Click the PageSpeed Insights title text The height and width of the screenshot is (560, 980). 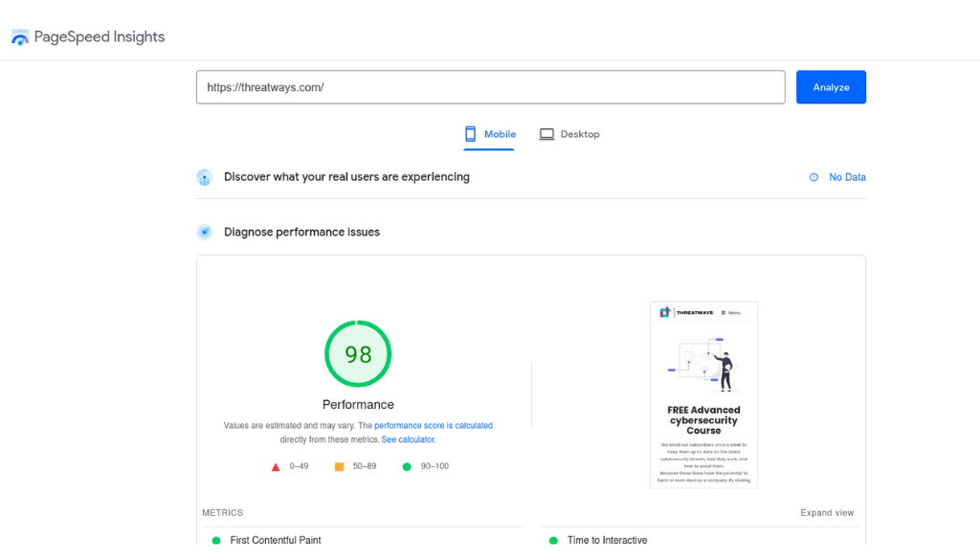coord(100,37)
